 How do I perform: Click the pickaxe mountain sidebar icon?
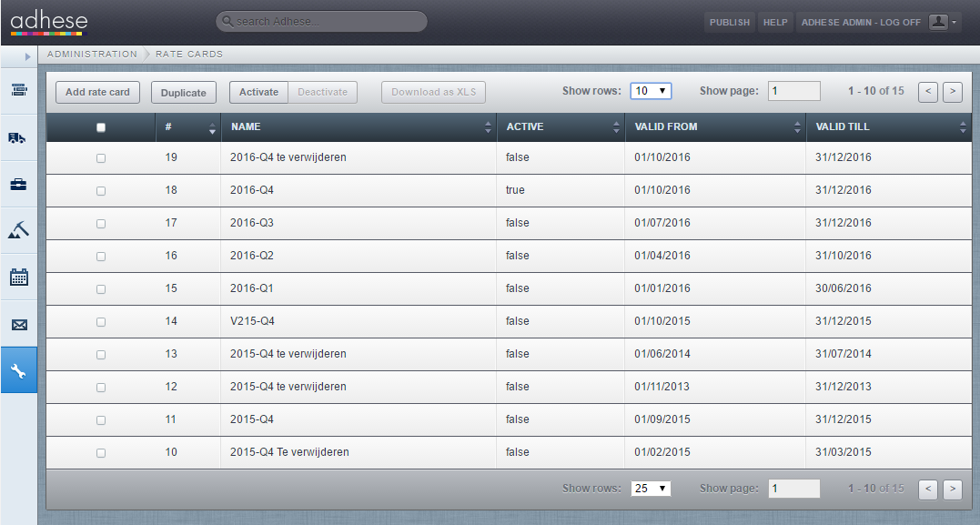click(x=18, y=230)
